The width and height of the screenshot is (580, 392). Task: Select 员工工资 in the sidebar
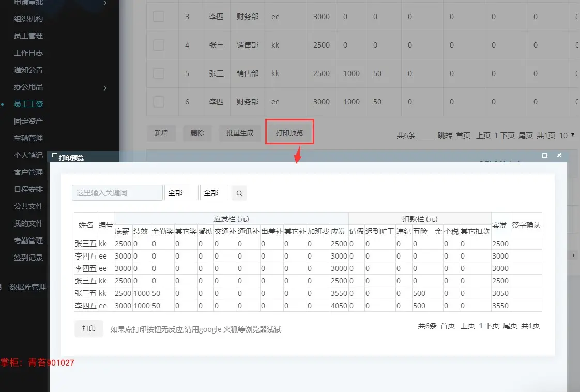(x=28, y=103)
